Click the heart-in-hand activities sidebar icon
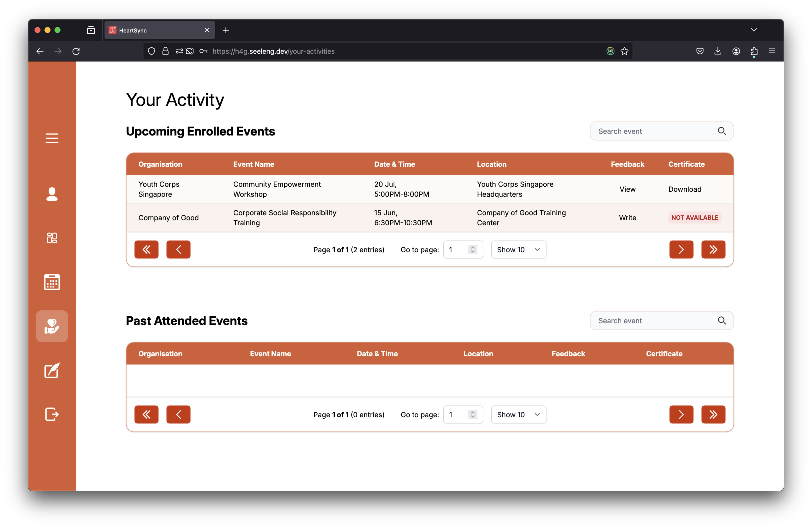Screen dimensions: 812x528 point(52,326)
